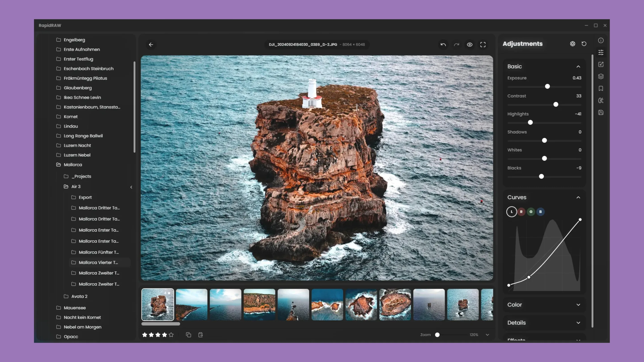The image size is (644, 362).
Task: Click the Exposure value 0.43
Action: (577, 78)
